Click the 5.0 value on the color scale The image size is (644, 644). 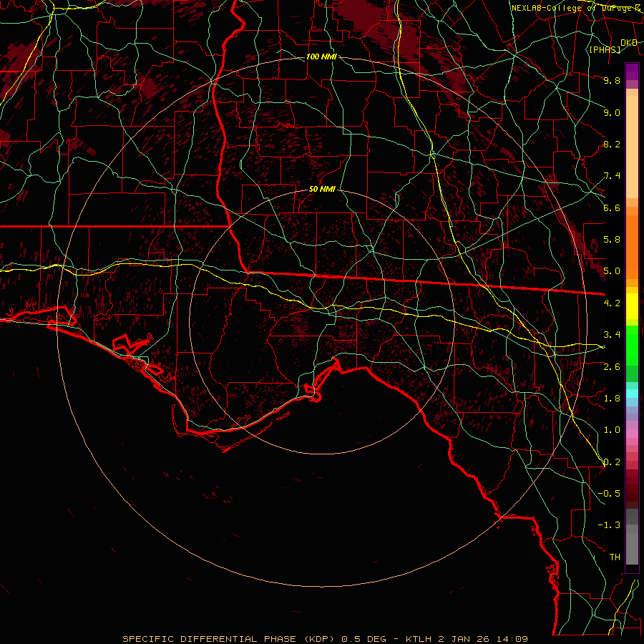point(612,271)
